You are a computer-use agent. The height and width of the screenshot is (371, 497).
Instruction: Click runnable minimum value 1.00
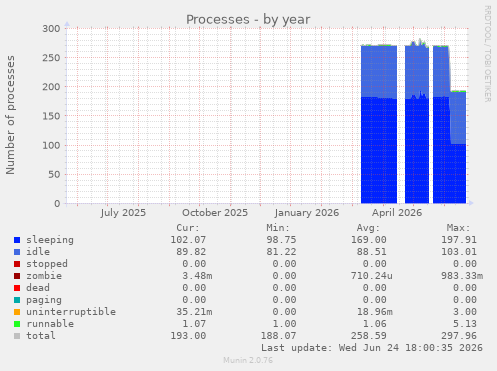284,324
